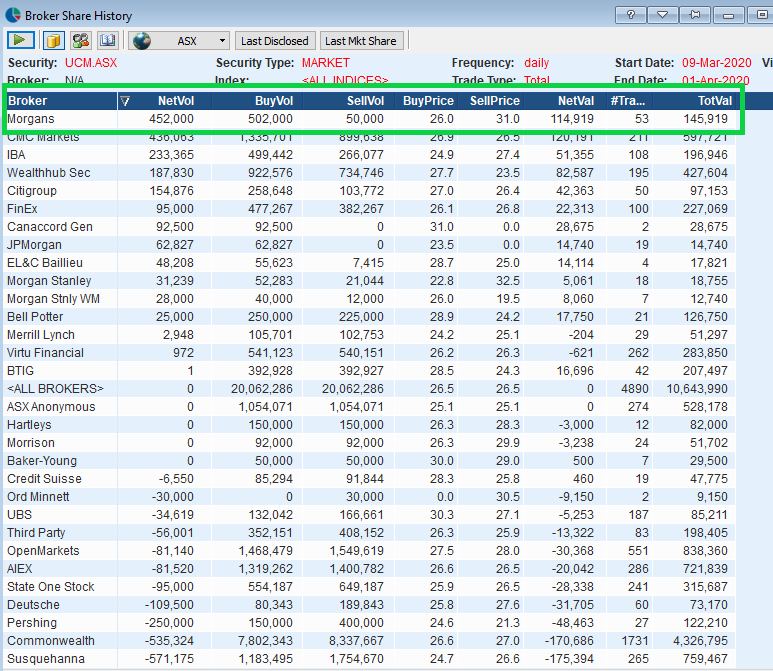Select the Morrison broker row
This screenshot has width=773, height=671.
tap(370, 443)
